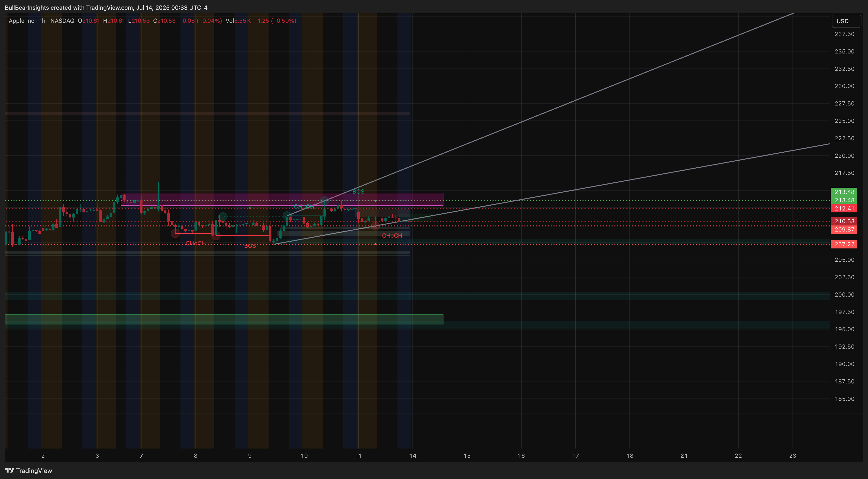Click the red 212.41 price tag
This screenshot has height=479, width=868.
844,209
